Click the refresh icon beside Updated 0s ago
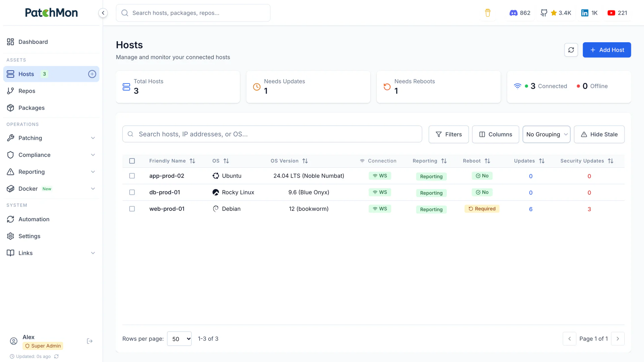 pyautogui.click(x=56, y=357)
